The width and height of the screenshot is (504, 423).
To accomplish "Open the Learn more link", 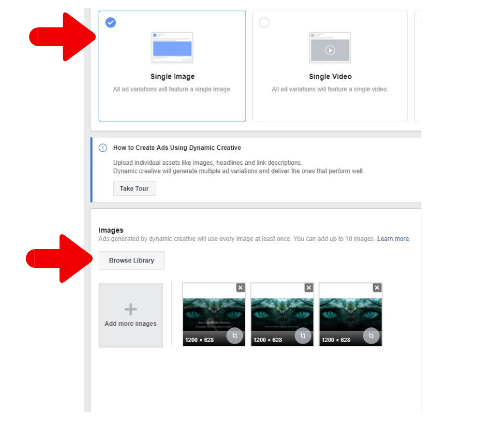I will point(393,239).
